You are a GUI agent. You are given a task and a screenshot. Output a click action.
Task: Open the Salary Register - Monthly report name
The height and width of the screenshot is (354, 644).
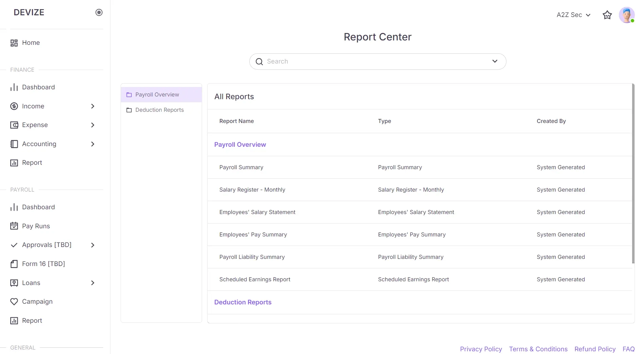point(252,190)
